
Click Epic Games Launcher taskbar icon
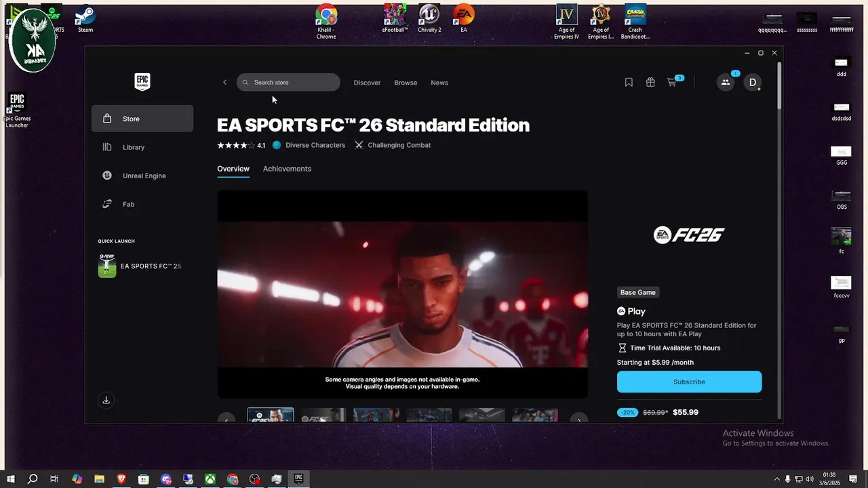tap(298, 479)
